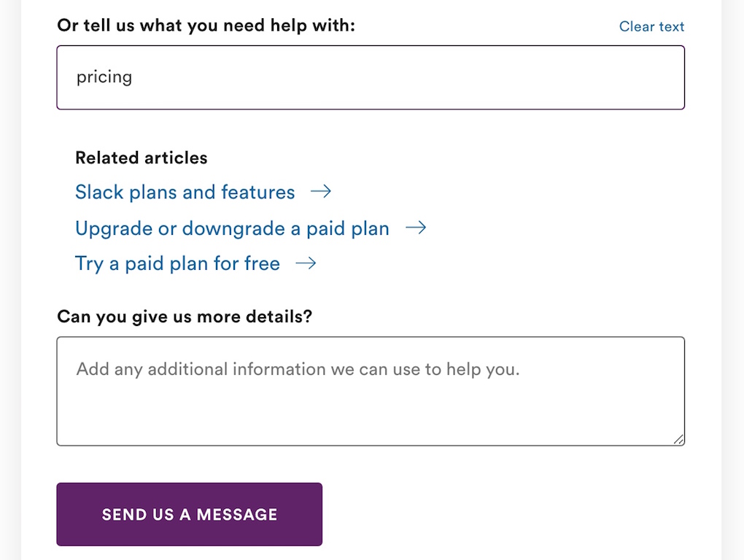Click the Related articles heading

(142, 158)
